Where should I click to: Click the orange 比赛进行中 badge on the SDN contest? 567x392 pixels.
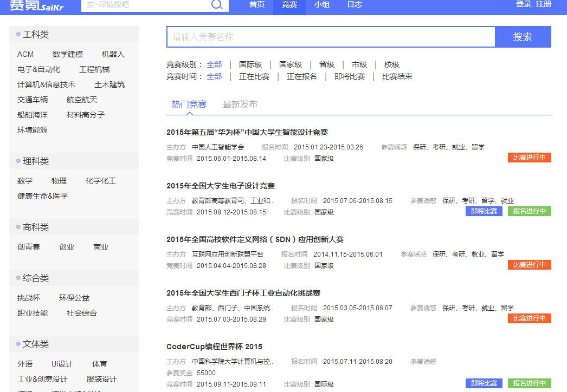pos(529,265)
